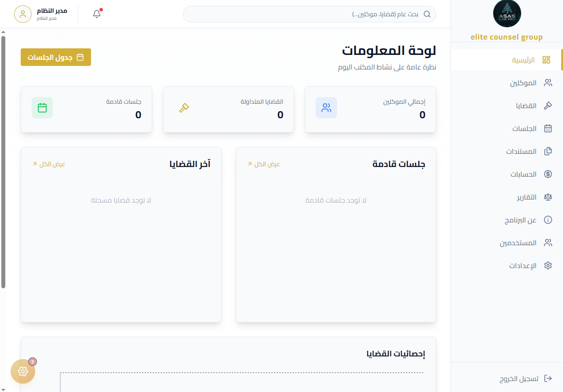Image resolution: width=563 pixels, height=392 pixels.
Task: Click لا توجد قضايا مسجلة text
Action: (121, 200)
